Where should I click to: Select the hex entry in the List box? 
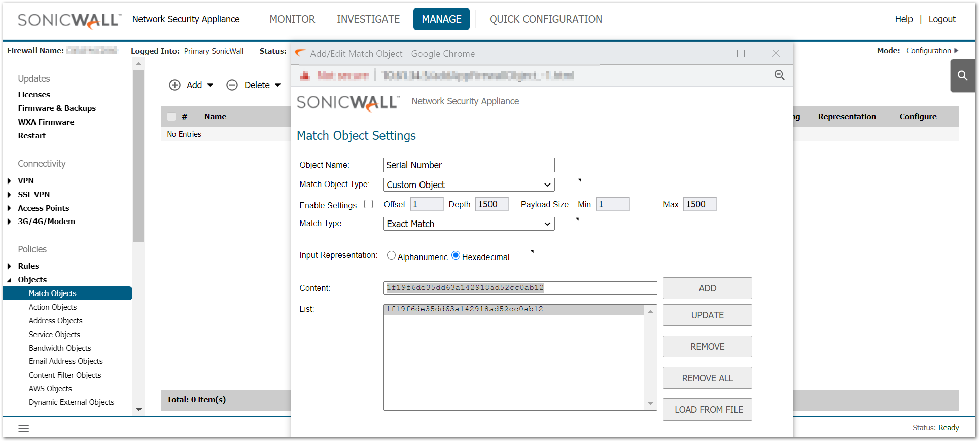click(514, 309)
